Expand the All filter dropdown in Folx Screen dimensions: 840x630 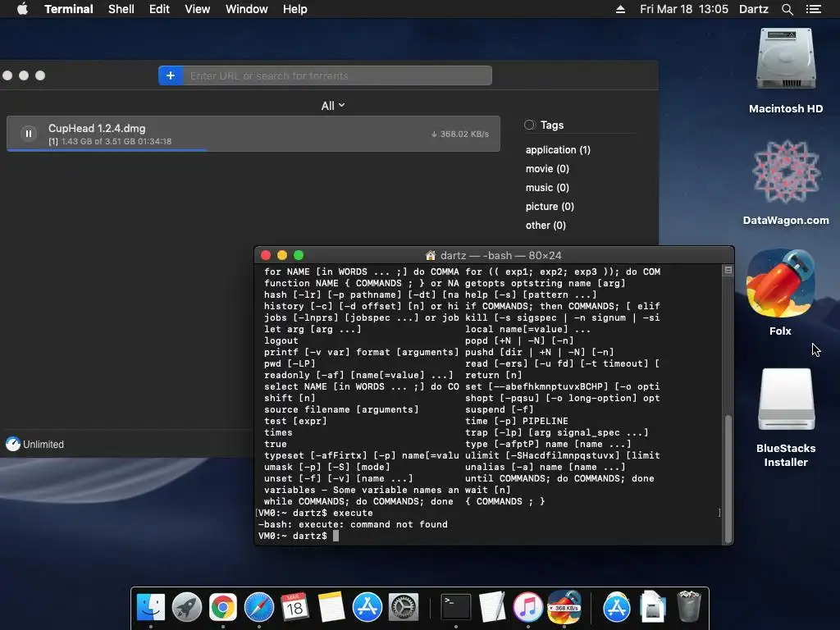tap(333, 106)
